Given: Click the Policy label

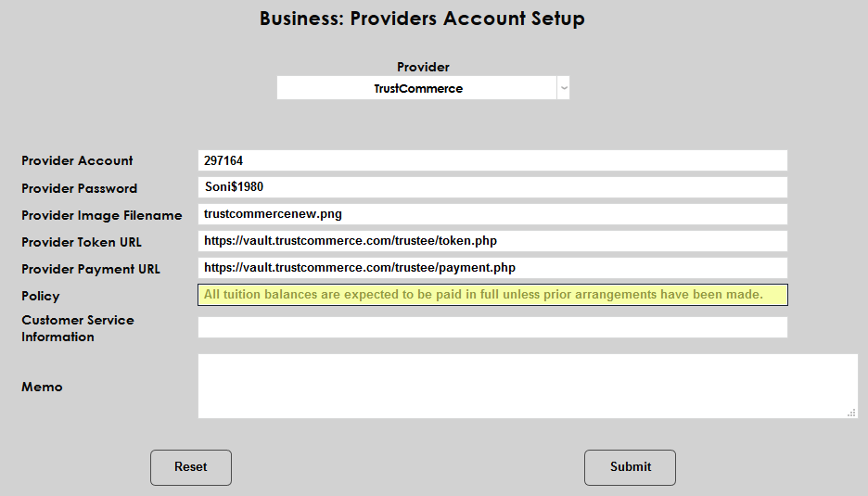Looking at the screenshot, I should click(41, 296).
